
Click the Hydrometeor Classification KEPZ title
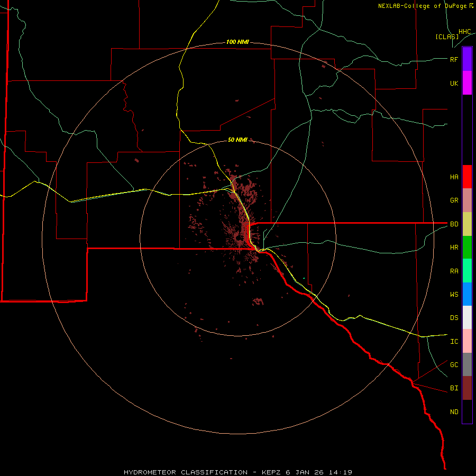(238, 472)
